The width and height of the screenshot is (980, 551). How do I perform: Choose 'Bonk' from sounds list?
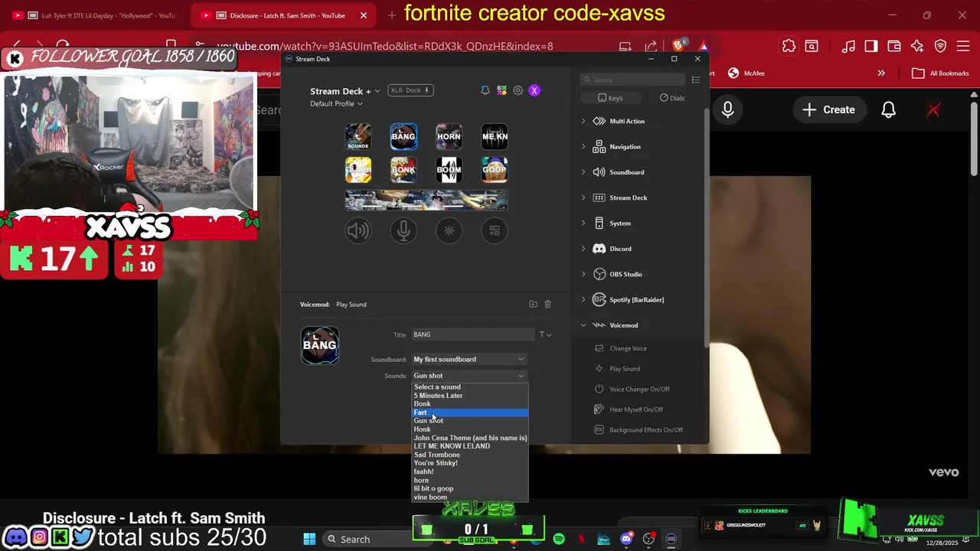pos(470,404)
